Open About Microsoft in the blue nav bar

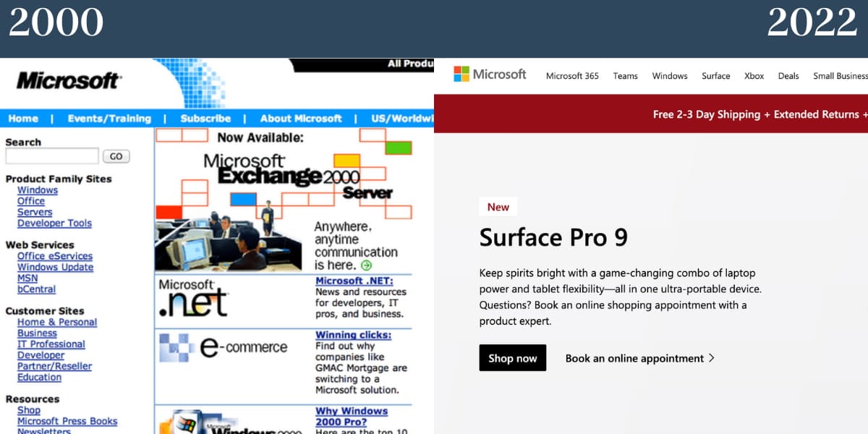pos(301,119)
